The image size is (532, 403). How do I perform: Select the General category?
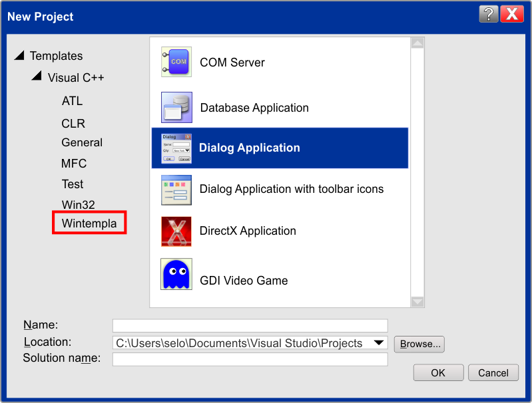pyautogui.click(x=82, y=142)
